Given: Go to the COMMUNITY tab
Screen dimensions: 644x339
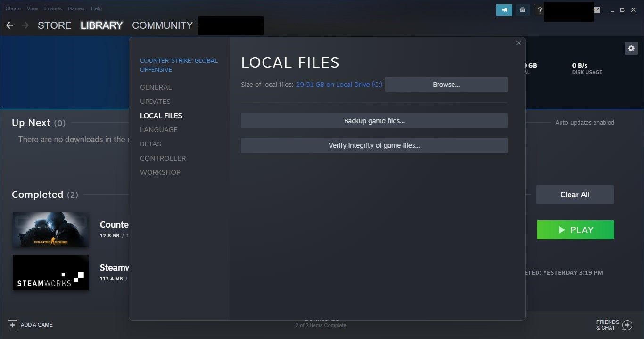Looking at the screenshot, I should pyautogui.click(x=162, y=25).
